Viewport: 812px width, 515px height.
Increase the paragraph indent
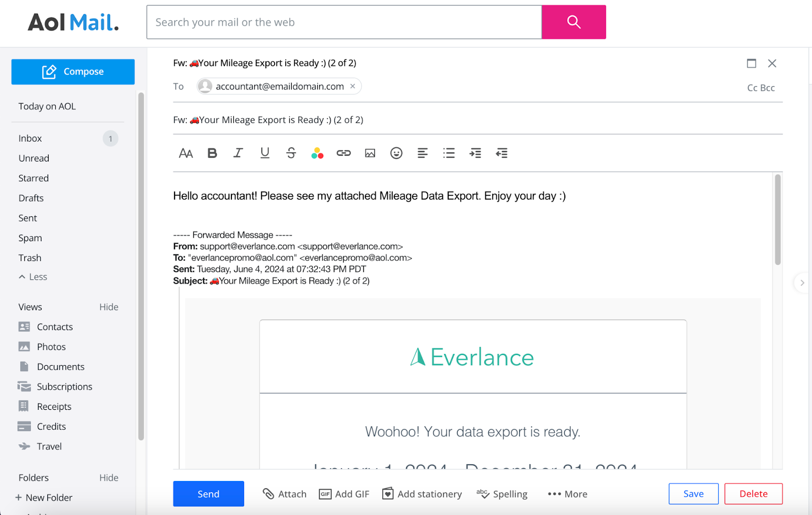tap(475, 153)
